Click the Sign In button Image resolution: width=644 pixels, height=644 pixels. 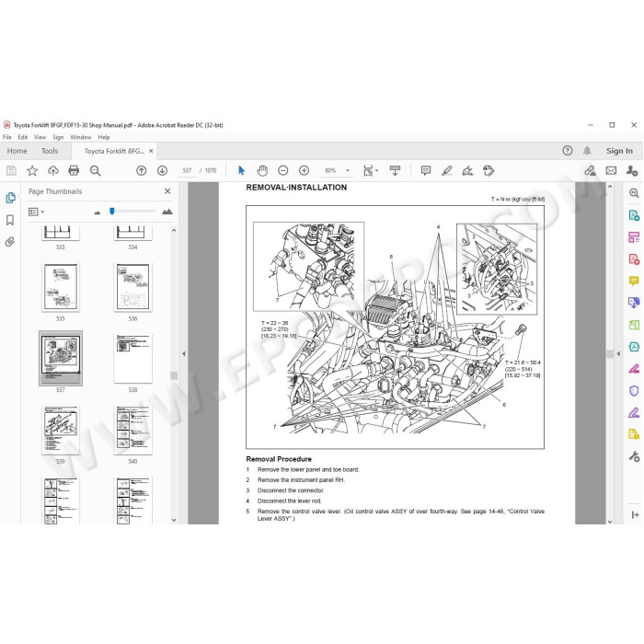point(619,151)
